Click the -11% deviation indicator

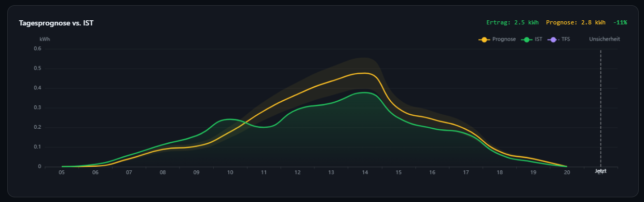click(620, 23)
